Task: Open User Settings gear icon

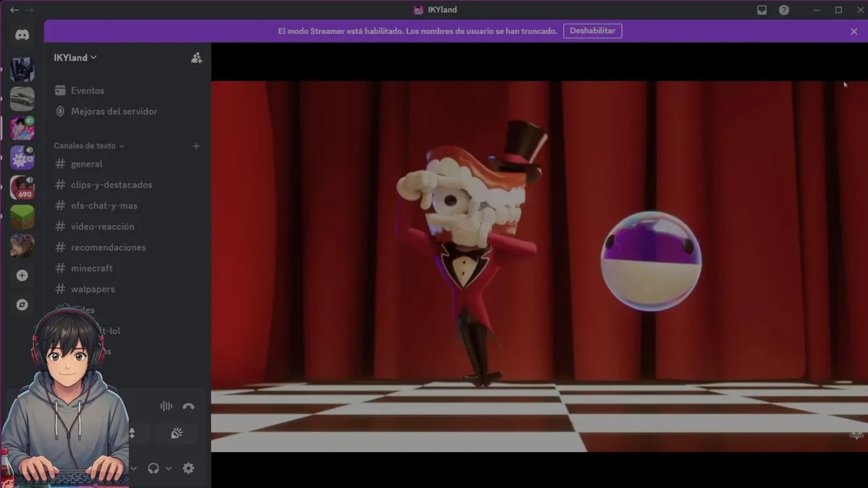Action: [189, 468]
